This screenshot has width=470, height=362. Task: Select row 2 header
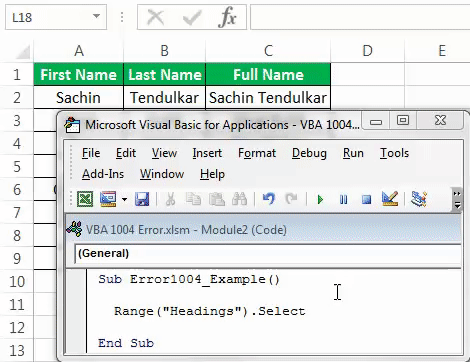coord(17,97)
